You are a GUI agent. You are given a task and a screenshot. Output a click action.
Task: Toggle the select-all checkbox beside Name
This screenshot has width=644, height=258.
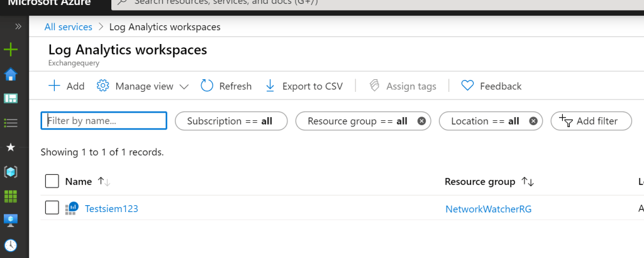[52, 182]
